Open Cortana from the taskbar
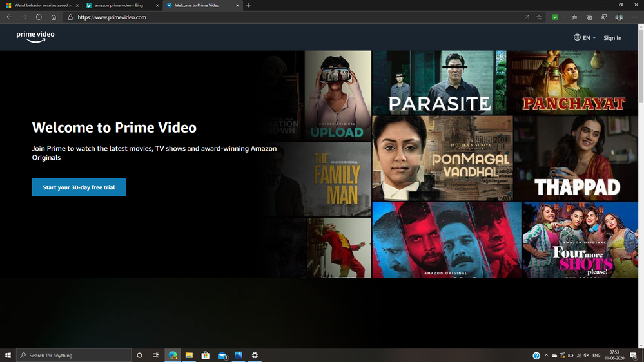Image resolution: width=644 pixels, height=362 pixels. pyautogui.click(x=139, y=355)
